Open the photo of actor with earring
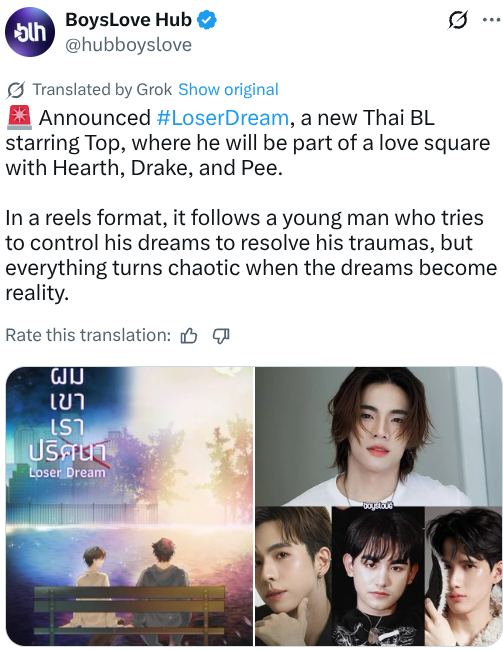Screen dimensions: 503x652 (293, 576)
